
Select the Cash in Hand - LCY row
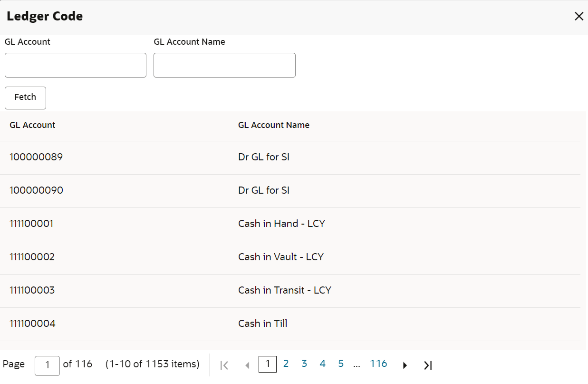(290, 224)
